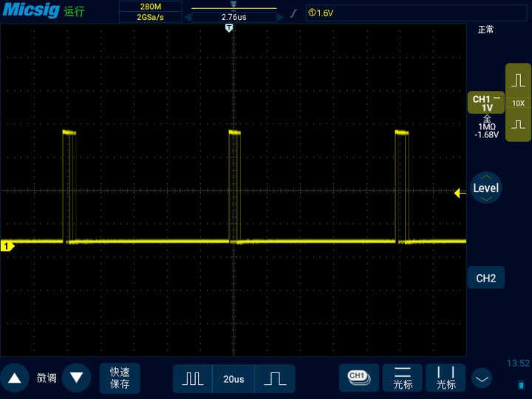Shift horizontal position right with arrow
This screenshot has height=399, width=532.
point(280,17)
